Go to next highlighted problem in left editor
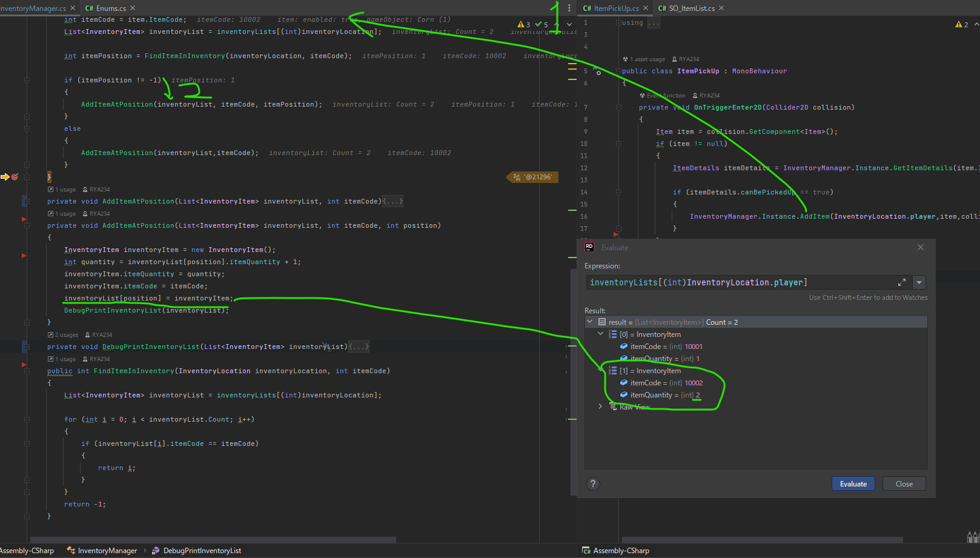 click(x=569, y=24)
